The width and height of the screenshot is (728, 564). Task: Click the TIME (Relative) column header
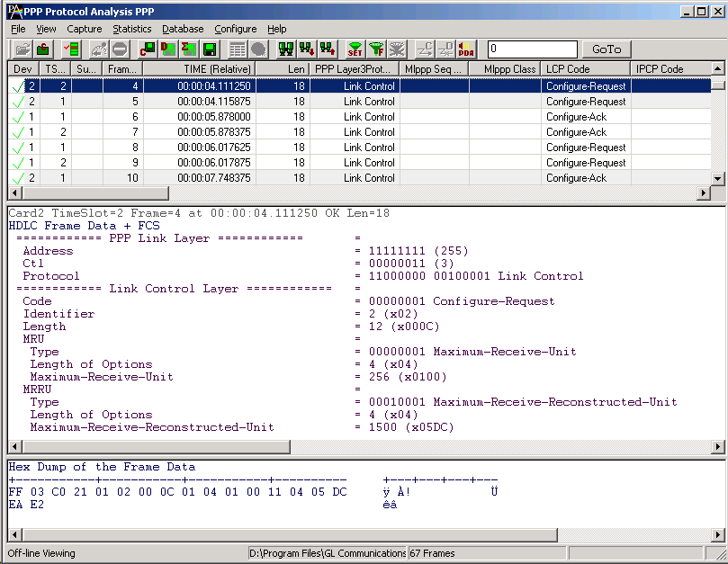click(x=200, y=68)
